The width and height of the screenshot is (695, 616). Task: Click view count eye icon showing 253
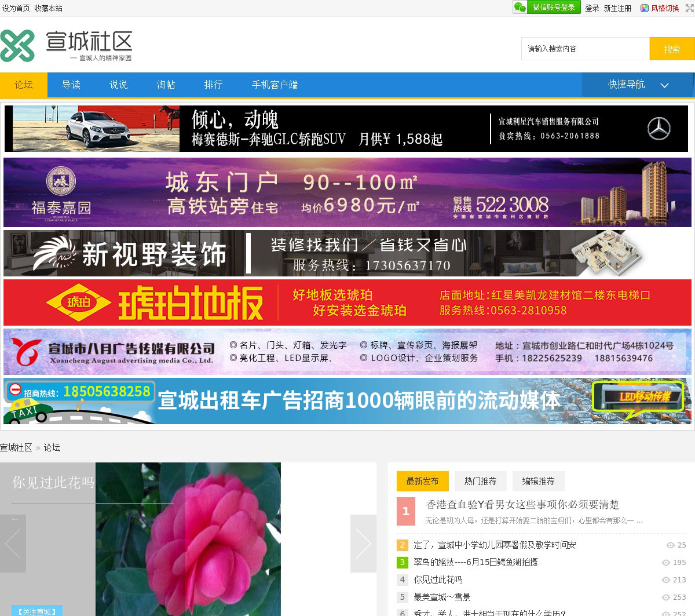pos(666,597)
